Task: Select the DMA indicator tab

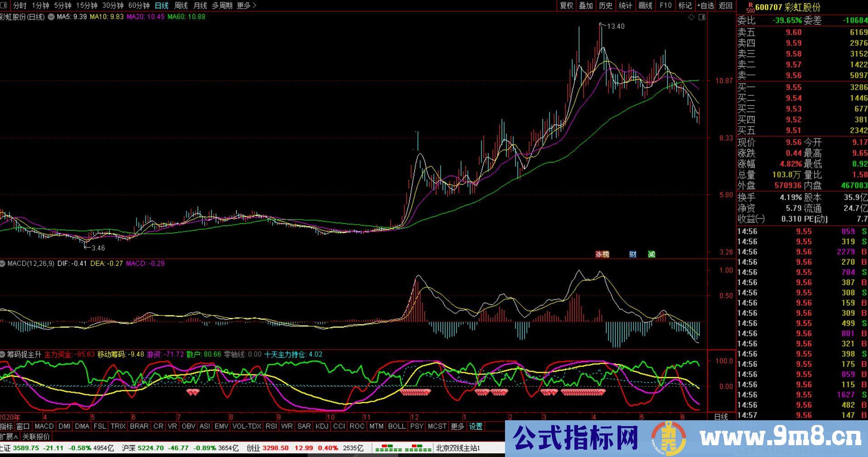Action: pyautogui.click(x=82, y=427)
